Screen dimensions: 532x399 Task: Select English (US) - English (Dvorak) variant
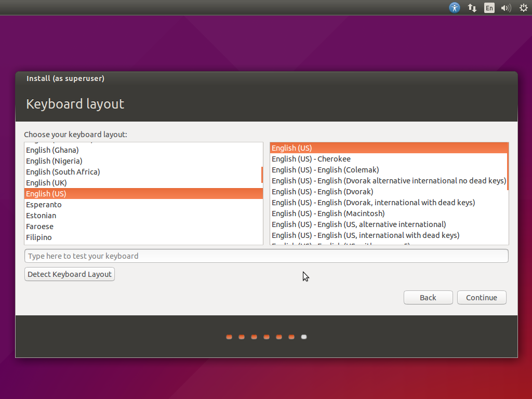click(x=389, y=191)
